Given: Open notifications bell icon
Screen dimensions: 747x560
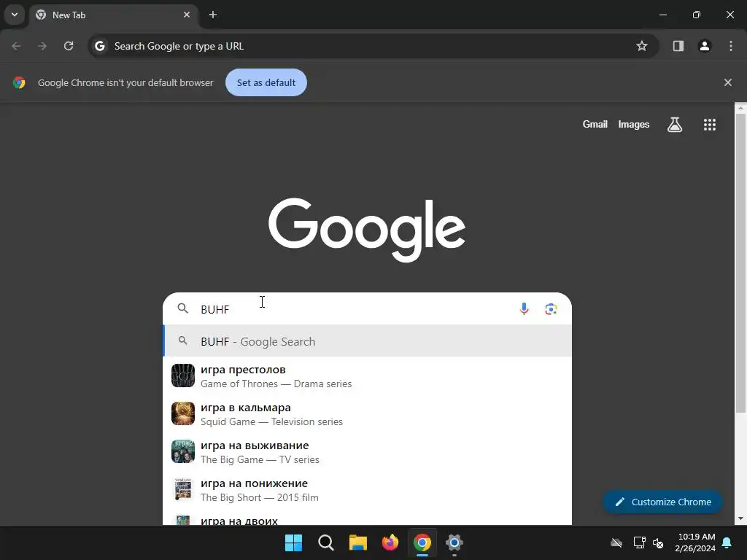Looking at the screenshot, I should [x=727, y=542].
